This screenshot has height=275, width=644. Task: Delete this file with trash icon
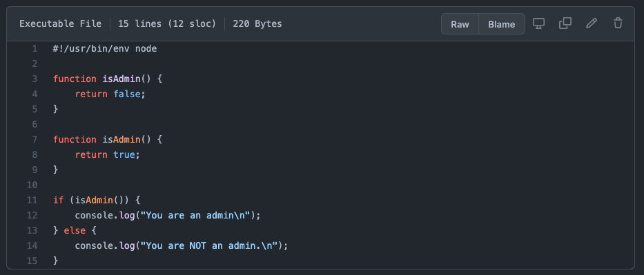(x=618, y=23)
